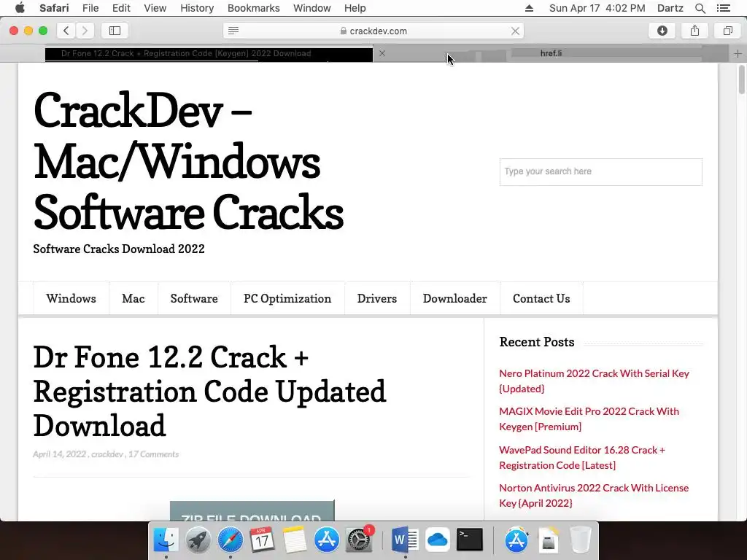Click the crackdev.com address field
The width and height of the screenshot is (747, 560).
[373, 31]
